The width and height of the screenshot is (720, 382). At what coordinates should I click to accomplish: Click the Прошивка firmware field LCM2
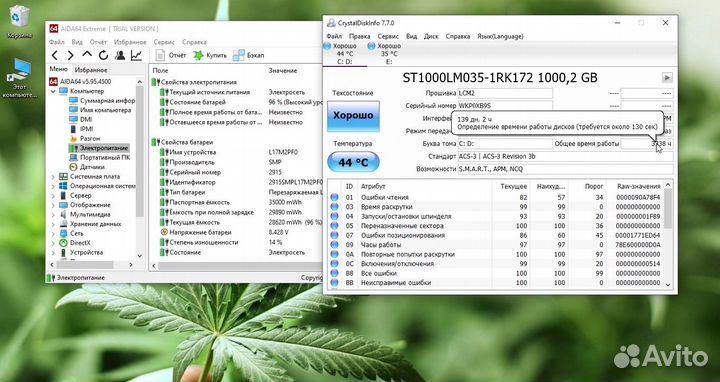(505, 93)
